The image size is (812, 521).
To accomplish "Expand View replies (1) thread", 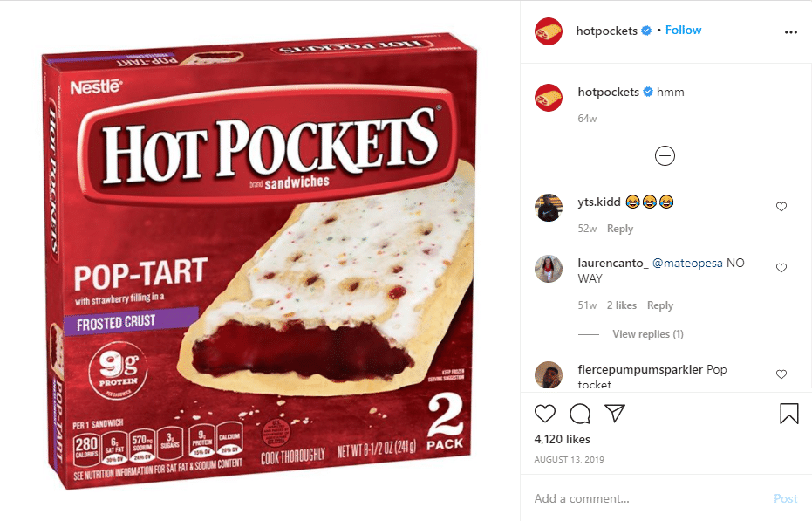I will click(x=648, y=334).
